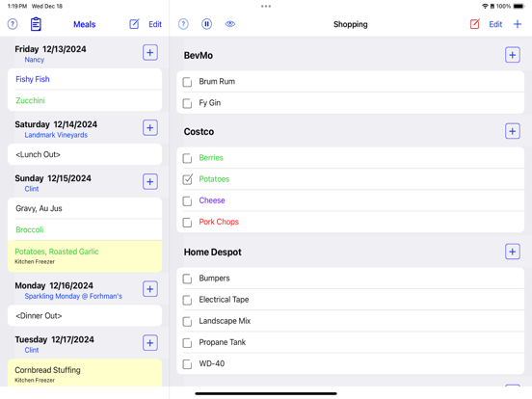Add new item with top-right plus icon
Screen dimensions: 532x399
tap(518, 24)
